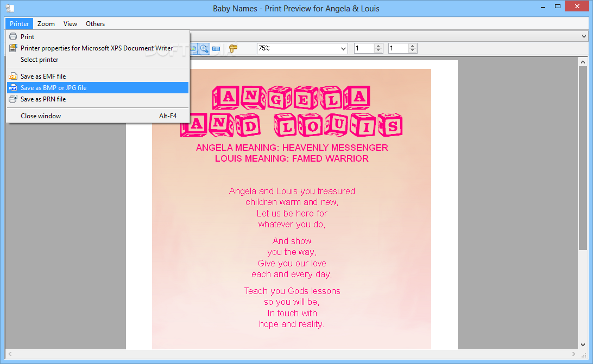The width and height of the screenshot is (593, 364).
Task: Click the page width toolbar icon
Action: [x=216, y=48]
